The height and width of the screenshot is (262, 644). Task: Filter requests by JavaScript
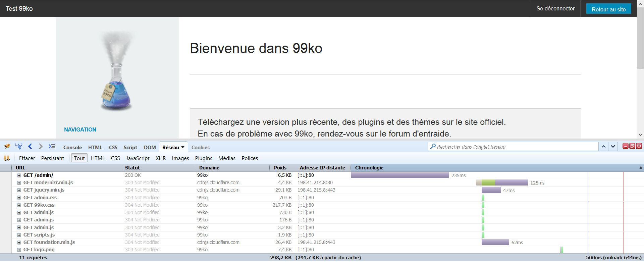138,158
